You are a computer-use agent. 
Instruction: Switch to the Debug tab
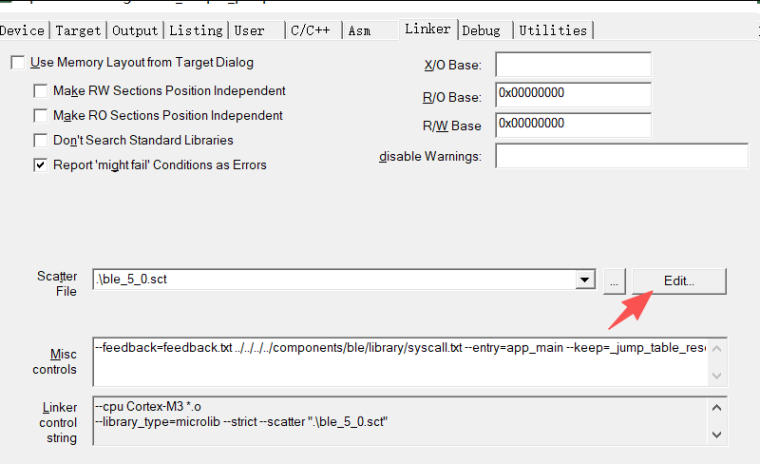click(x=482, y=31)
